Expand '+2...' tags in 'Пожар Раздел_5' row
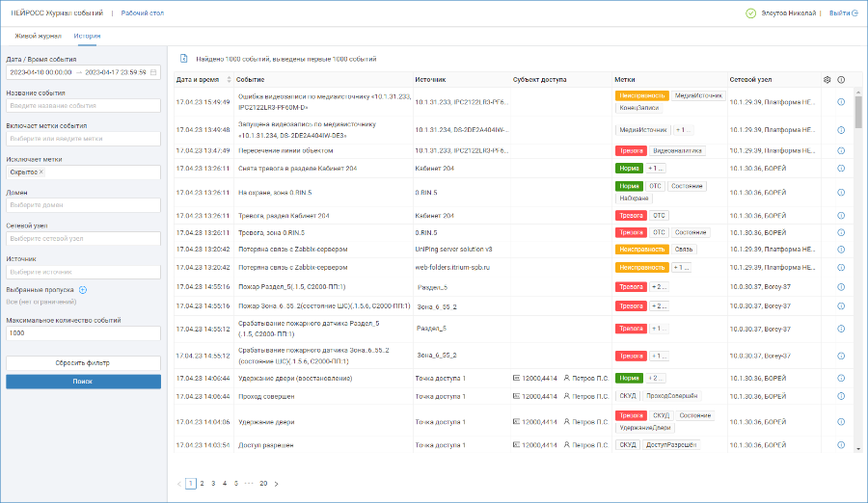Viewport: 868px width, 503px height. coord(659,287)
